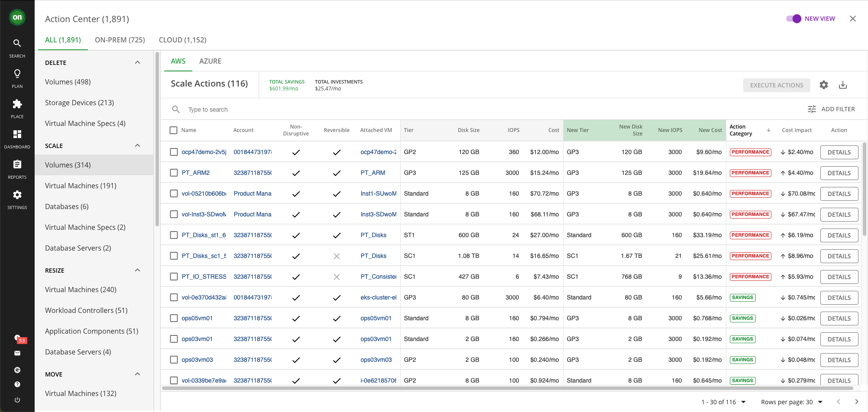The image size is (868, 412).
Task: Switch to the AZURE tab
Action: pos(210,61)
